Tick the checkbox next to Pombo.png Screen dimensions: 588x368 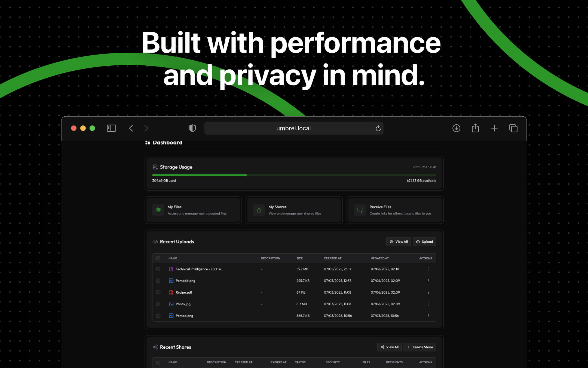coord(158,316)
